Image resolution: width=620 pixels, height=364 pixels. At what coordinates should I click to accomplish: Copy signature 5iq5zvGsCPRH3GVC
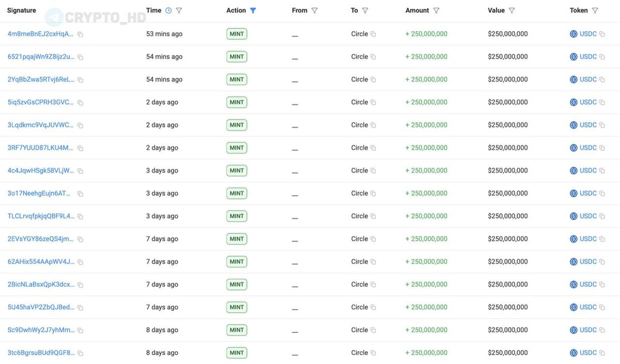pyautogui.click(x=80, y=103)
